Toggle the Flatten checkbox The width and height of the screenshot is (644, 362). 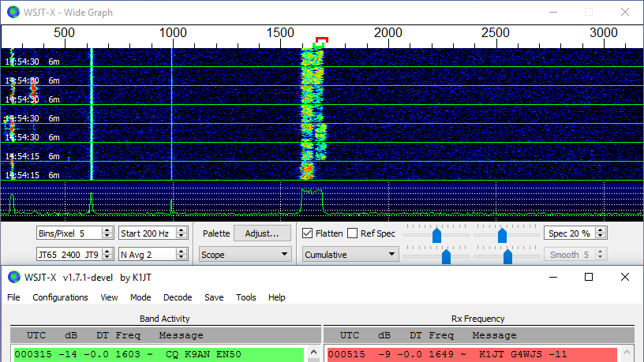pyautogui.click(x=307, y=233)
